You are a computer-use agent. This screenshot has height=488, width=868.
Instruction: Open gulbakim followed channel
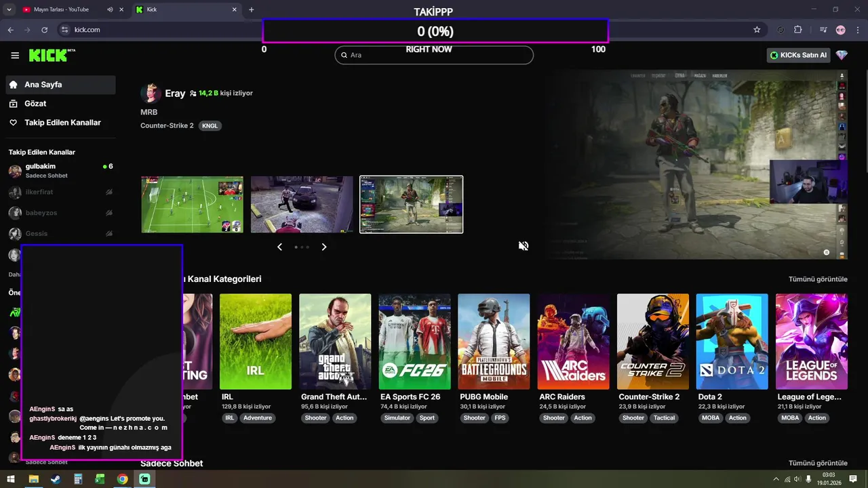pyautogui.click(x=60, y=171)
